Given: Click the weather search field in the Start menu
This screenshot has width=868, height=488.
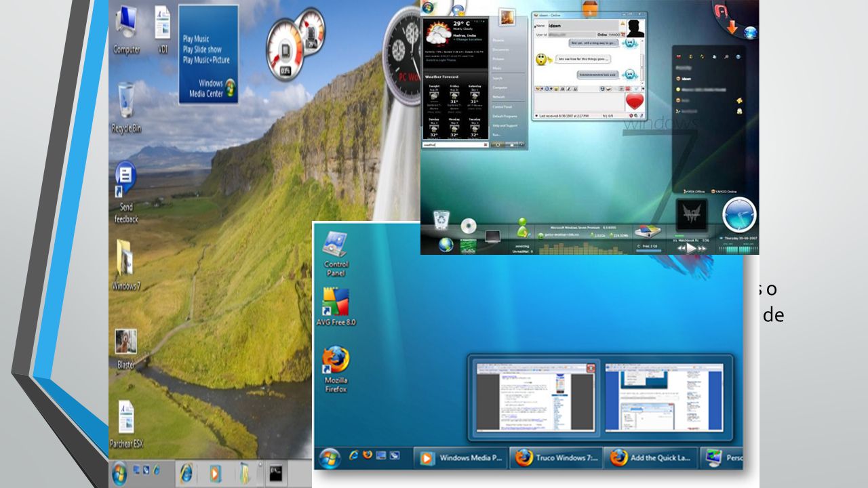Looking at the screenshot, I should pyautogui.click(x=455, y=144).
